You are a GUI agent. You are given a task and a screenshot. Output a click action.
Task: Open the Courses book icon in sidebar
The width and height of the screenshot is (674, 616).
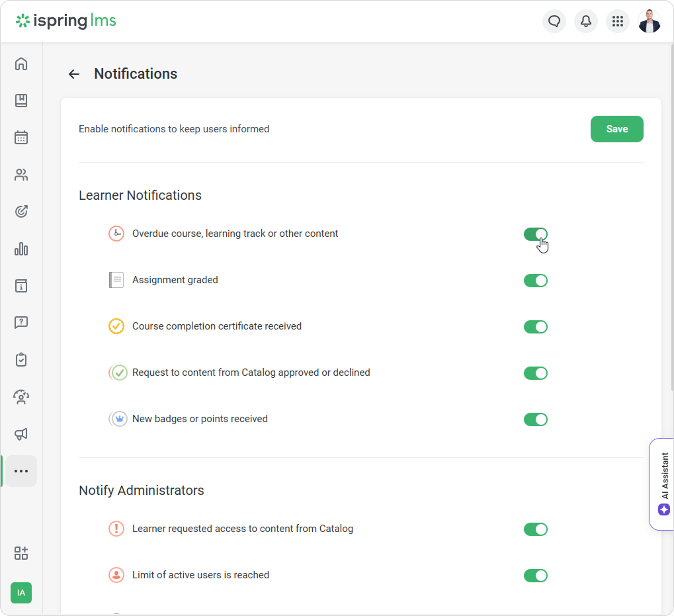[x=21, y=101]
